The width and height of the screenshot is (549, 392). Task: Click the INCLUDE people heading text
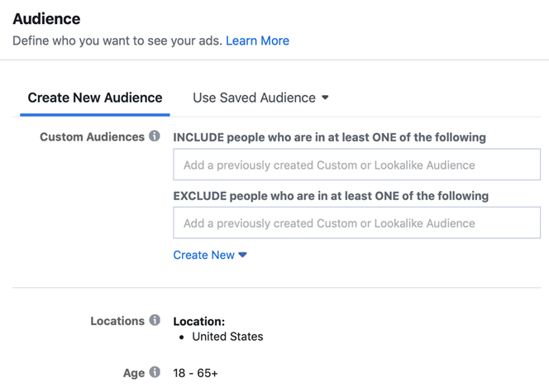click(x=329, y=137)
